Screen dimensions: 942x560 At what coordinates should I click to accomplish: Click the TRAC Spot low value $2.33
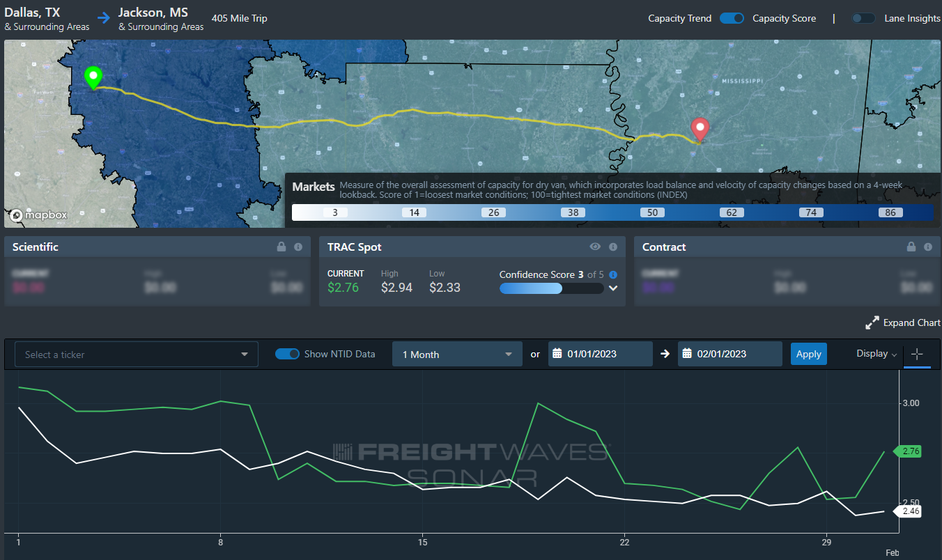click(x=445, y=287)
